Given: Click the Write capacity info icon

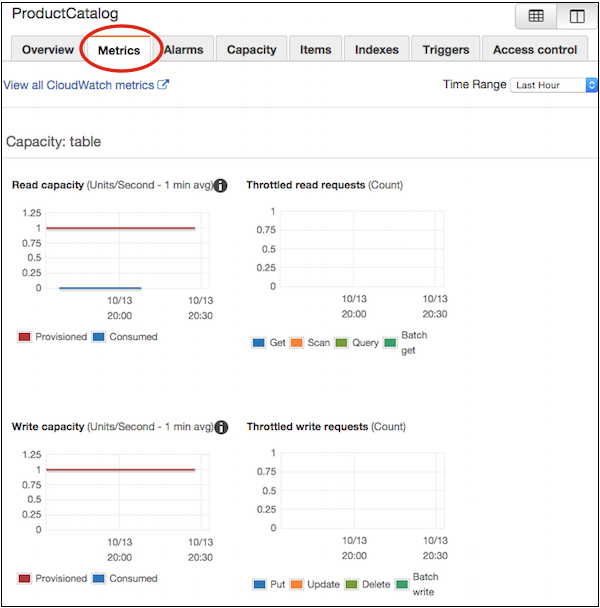Looking at the screenshot, I should (221, 427).
